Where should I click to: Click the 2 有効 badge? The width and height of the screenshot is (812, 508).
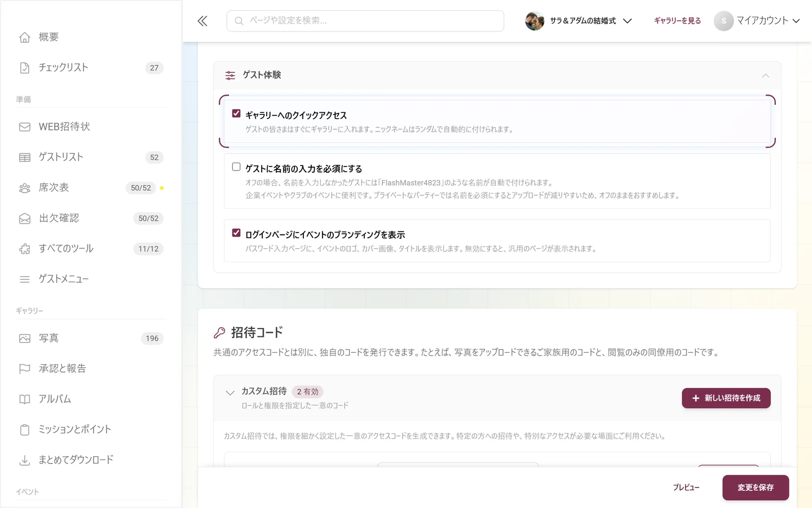click(x=308, y=392)
